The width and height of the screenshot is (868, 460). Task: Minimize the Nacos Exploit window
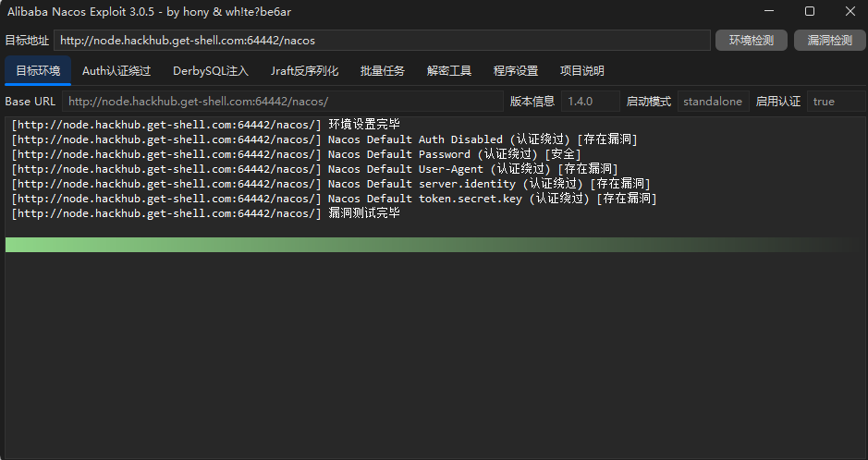pyautogui.click(x=769, y=11)
